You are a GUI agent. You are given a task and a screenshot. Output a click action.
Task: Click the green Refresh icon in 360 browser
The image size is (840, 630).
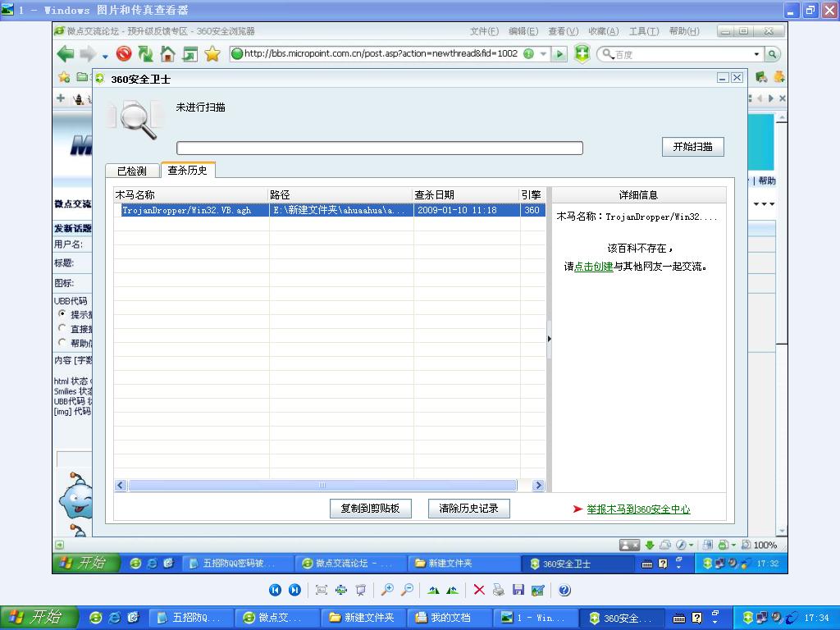pos(146,53)
